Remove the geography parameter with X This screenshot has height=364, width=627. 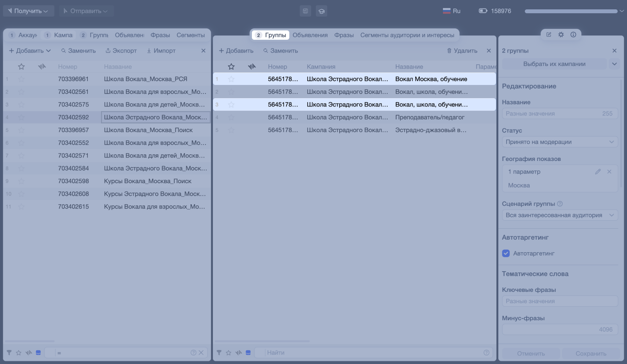click(609, 171)
